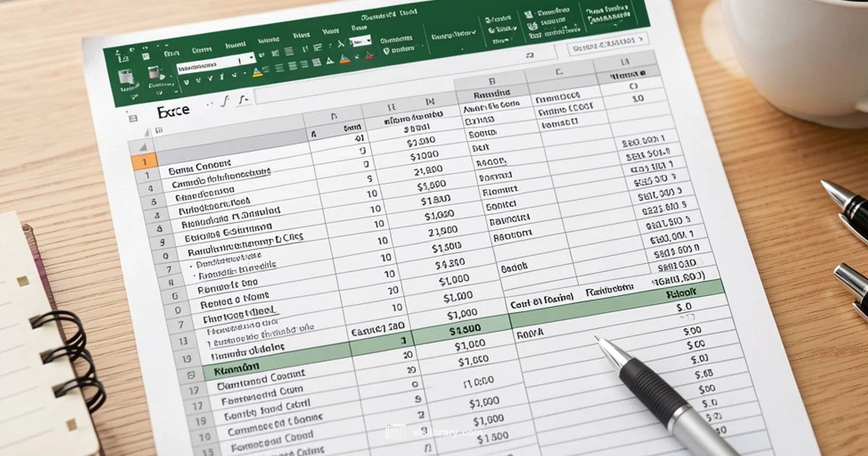
Task: Click into the formula bar input
Action: [x=362, y=94]
